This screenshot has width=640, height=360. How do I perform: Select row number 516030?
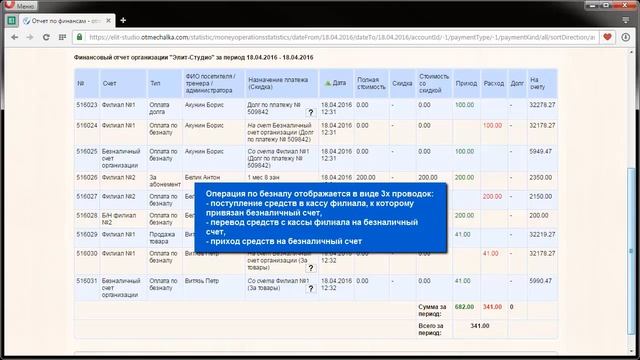tap(87, 253)
